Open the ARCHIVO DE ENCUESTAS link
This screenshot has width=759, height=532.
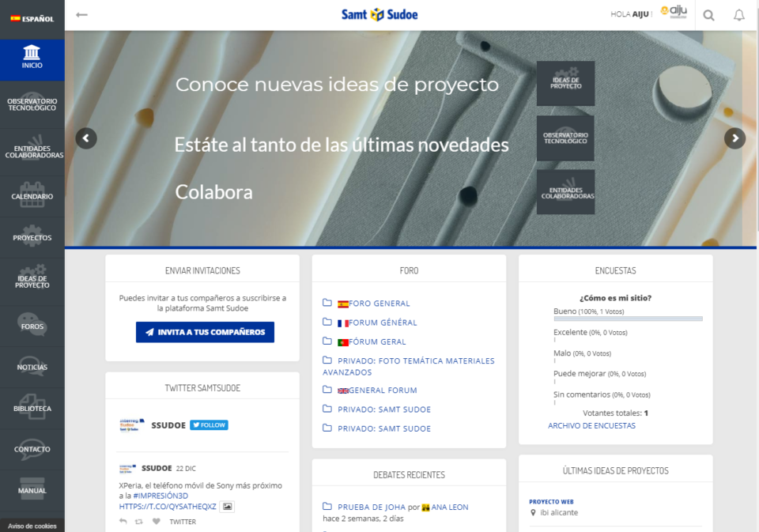[x=591, y=425]
